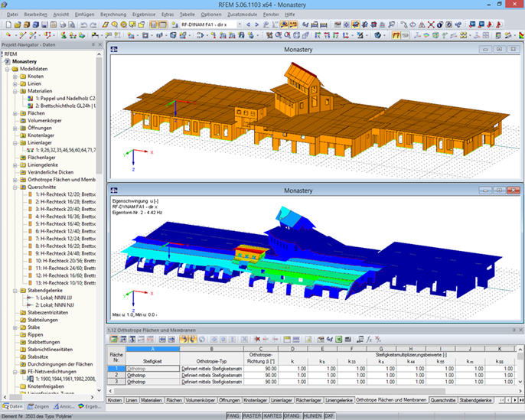Screen dimensions: 525x420
Task: Click the view in Y direction icon
Action: (x=327, y=34)
